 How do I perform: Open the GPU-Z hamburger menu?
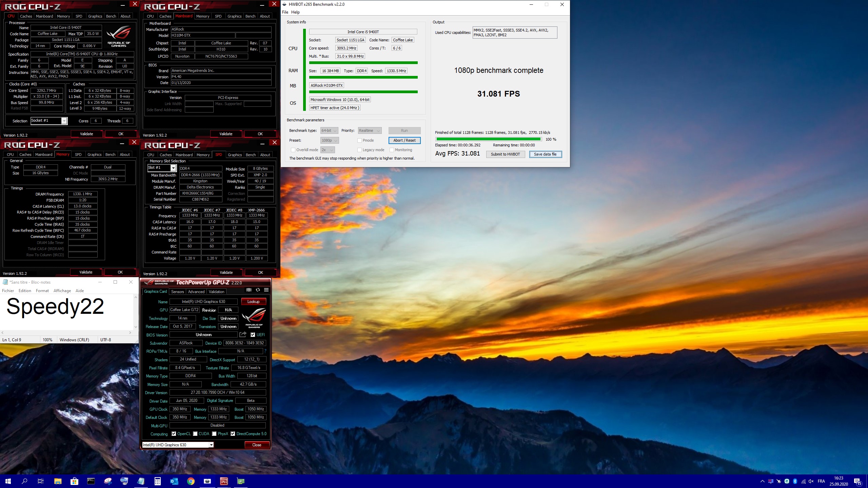(267, 290)
